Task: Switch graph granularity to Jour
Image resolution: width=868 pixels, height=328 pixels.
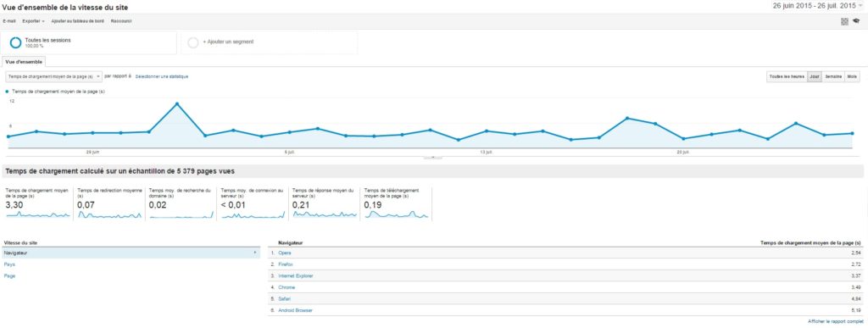Action: [814, 76]
